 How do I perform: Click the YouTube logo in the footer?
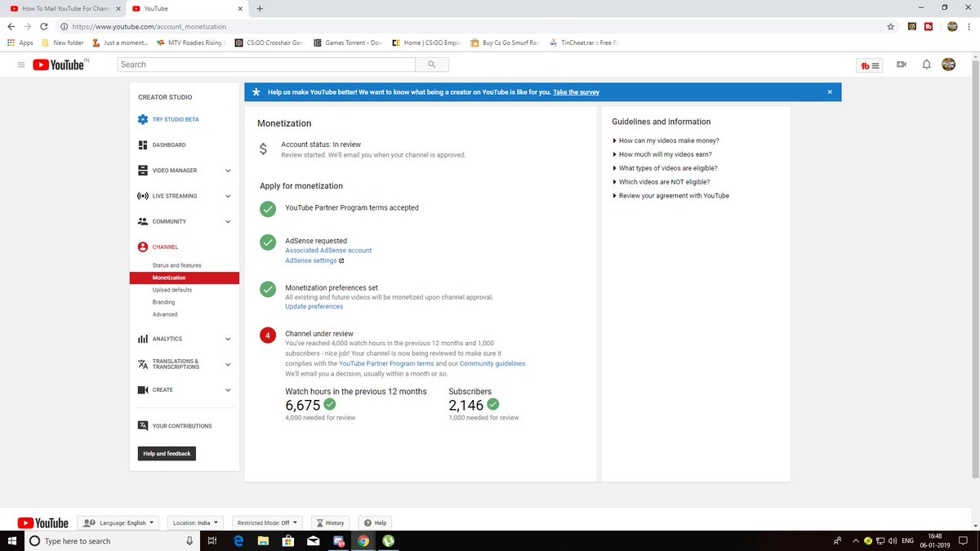[x=42, y=522]
